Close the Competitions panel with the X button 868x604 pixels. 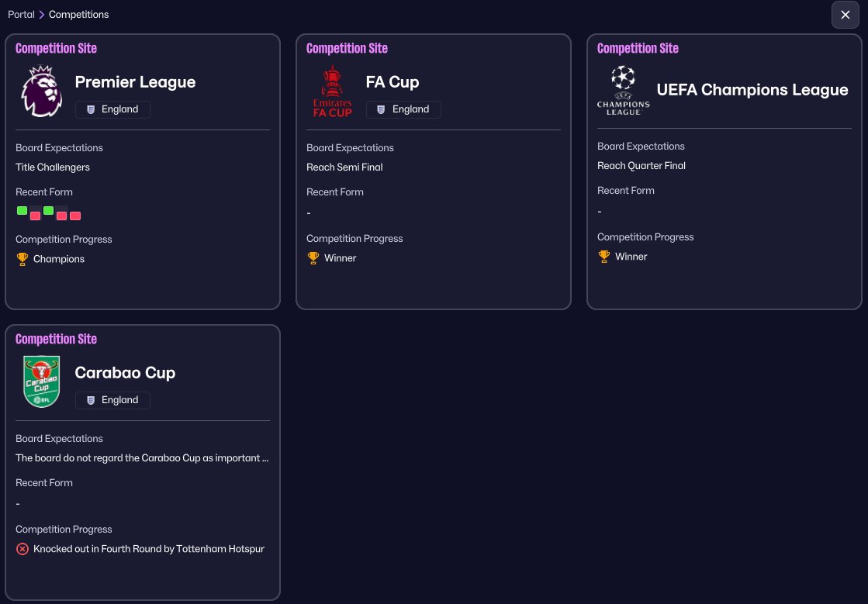[845, 15]
